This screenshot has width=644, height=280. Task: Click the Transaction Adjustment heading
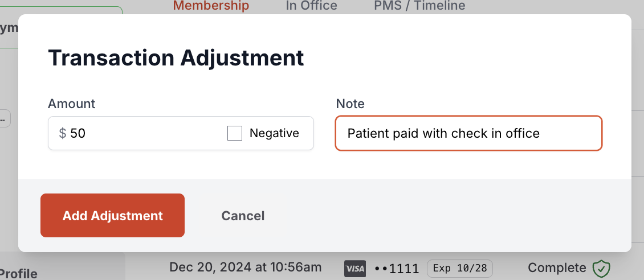click(x=176, y=58)
